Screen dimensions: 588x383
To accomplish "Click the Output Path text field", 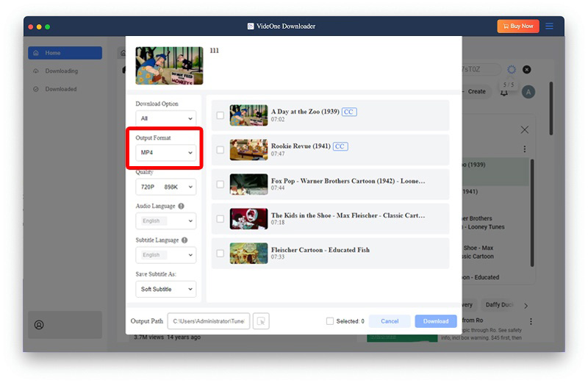I will pos(209,321).
